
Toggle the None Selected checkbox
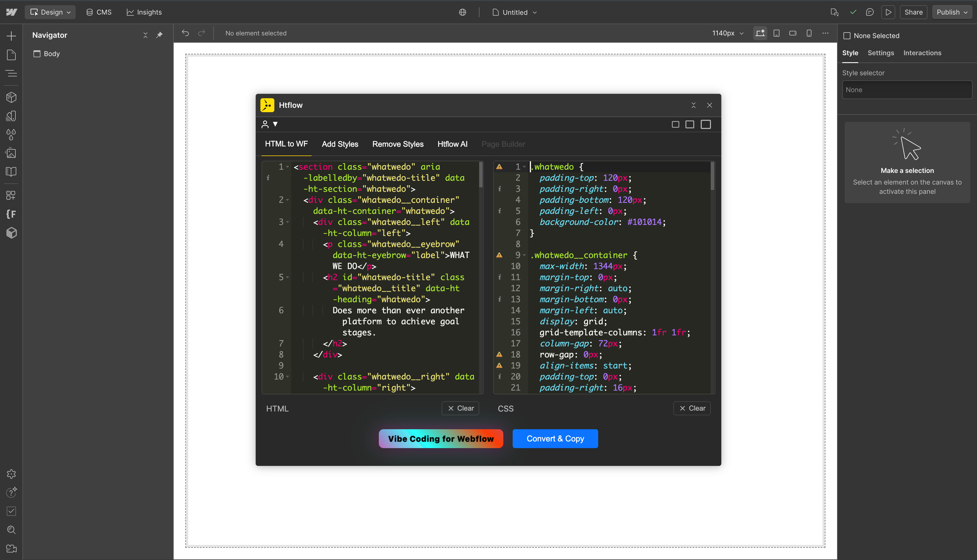847,35
